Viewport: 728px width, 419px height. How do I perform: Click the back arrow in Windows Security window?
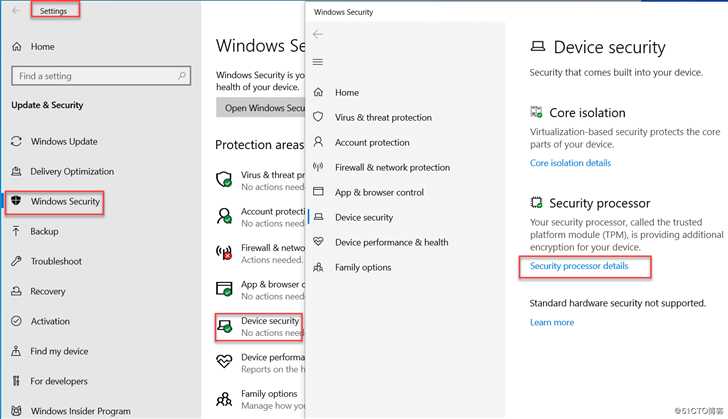[x=318, y=34]
